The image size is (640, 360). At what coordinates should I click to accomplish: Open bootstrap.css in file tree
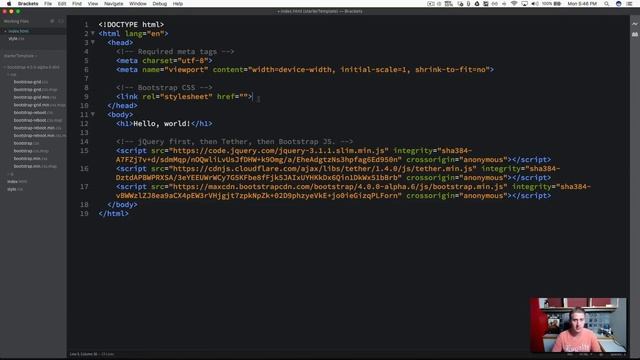click(26, 144)
